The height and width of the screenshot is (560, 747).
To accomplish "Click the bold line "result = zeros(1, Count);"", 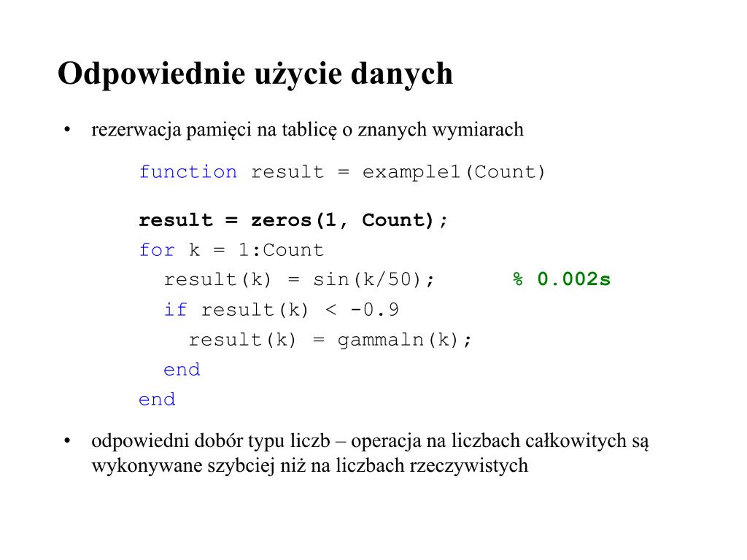I will pos(293,220).
